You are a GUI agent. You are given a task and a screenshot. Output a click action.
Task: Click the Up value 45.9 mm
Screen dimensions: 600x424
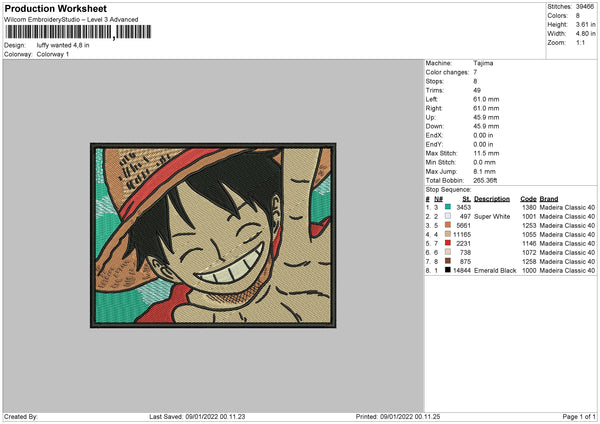(x=486, y=117)
